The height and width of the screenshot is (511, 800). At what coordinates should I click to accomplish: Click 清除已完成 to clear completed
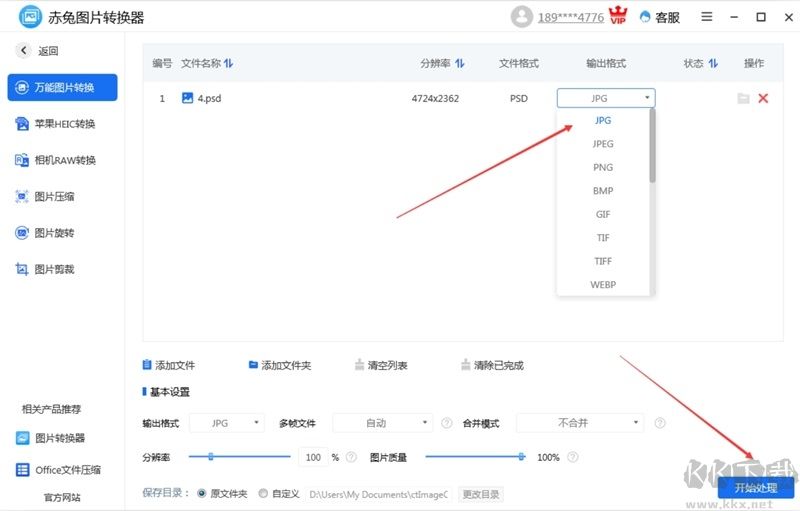492,365
